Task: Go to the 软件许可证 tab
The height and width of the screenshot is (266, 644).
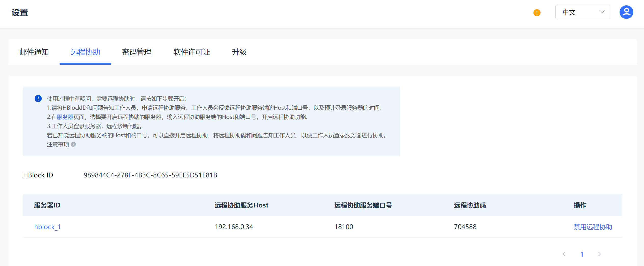Action: click(192, 52)
